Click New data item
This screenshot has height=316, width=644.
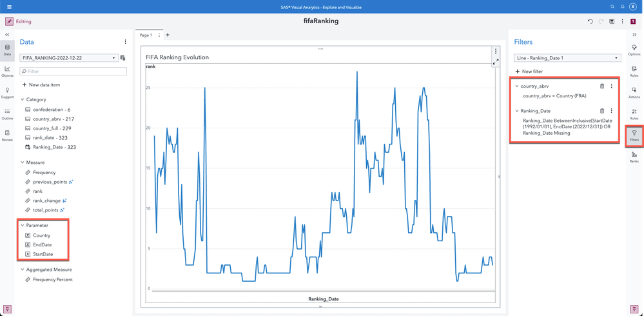pyautogui.click(x=41, y=84)
